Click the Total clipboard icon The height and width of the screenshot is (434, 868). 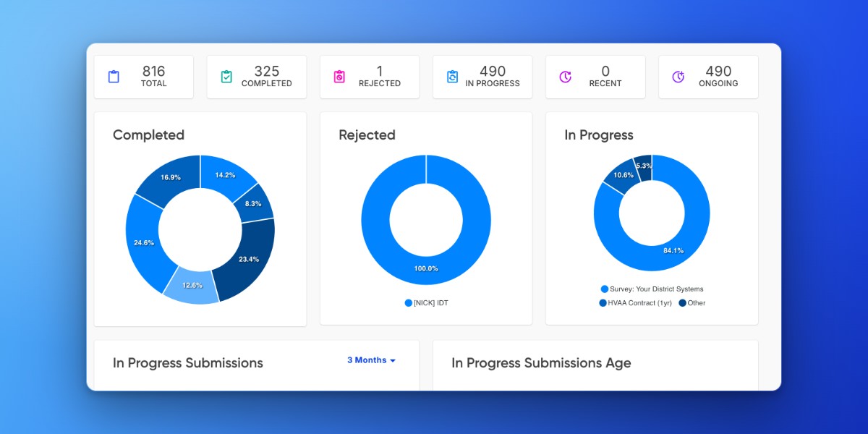pyautogui.click(x=114, y=77)
